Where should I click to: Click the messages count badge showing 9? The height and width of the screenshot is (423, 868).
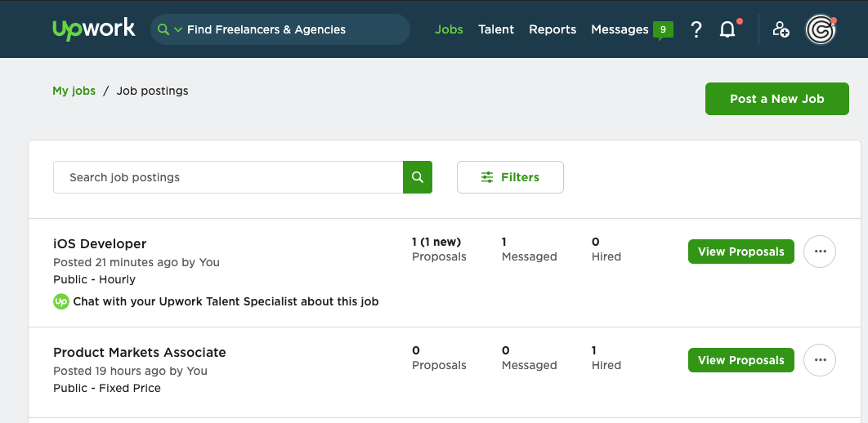click(662, 29)
